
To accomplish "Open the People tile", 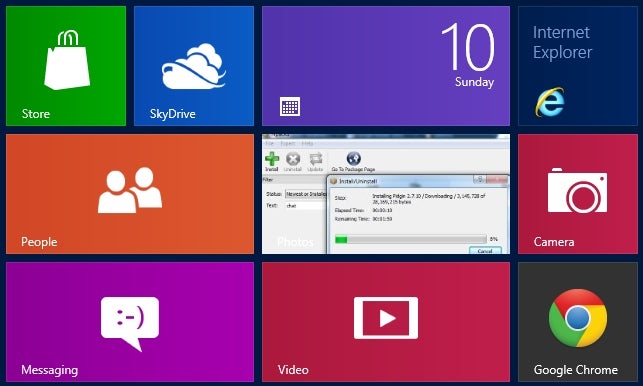I will coord(130,194).
